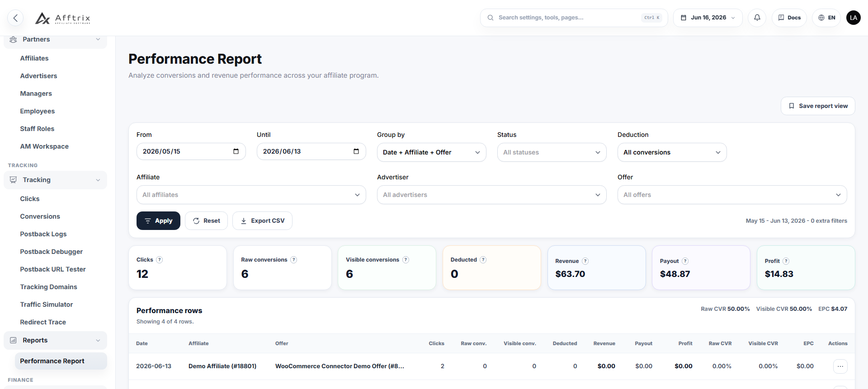
Task: Open the Jun 16, 2026 date selector
Action: tap(708, 18)
